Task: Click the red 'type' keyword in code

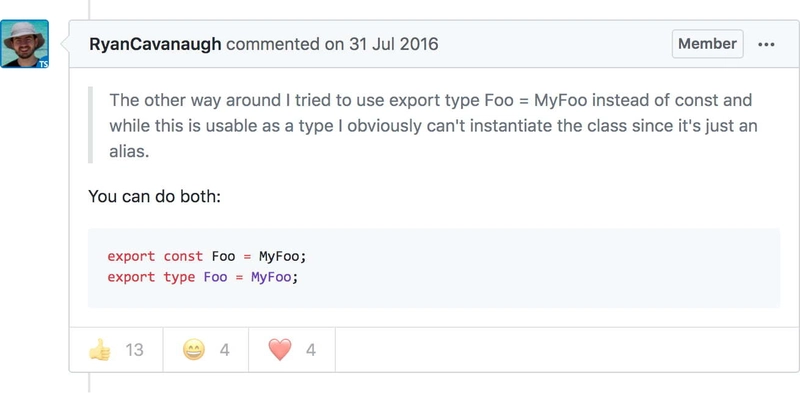Action: (x=179, y=277)
